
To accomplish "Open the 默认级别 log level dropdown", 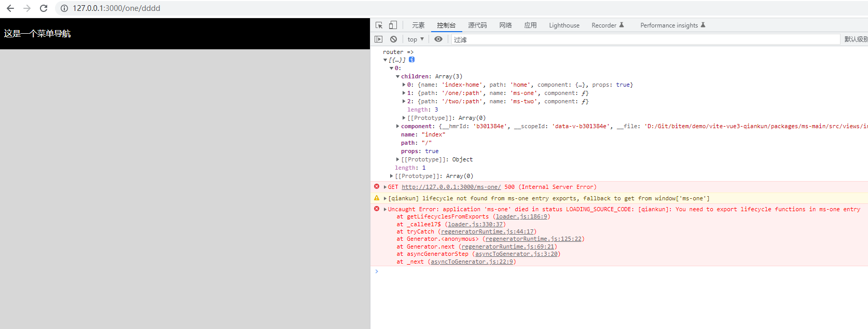I will (856, 39).
